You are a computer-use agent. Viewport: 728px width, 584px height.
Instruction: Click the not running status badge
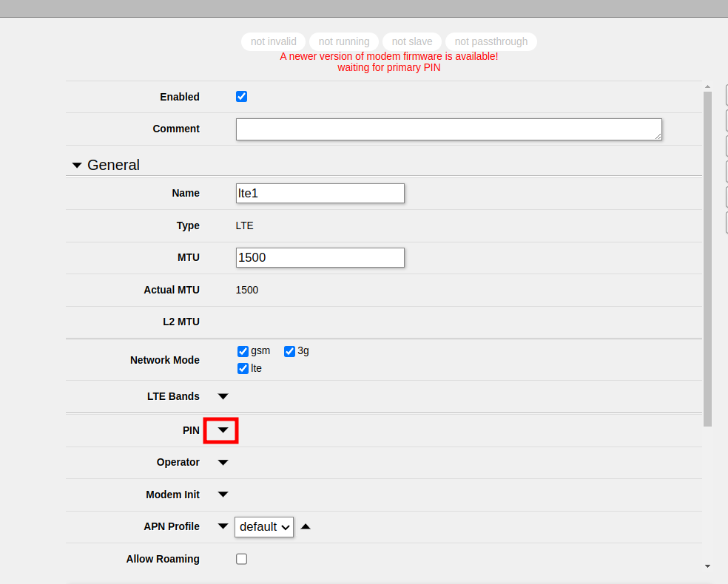pyautogui.click(x=344, y=41)
